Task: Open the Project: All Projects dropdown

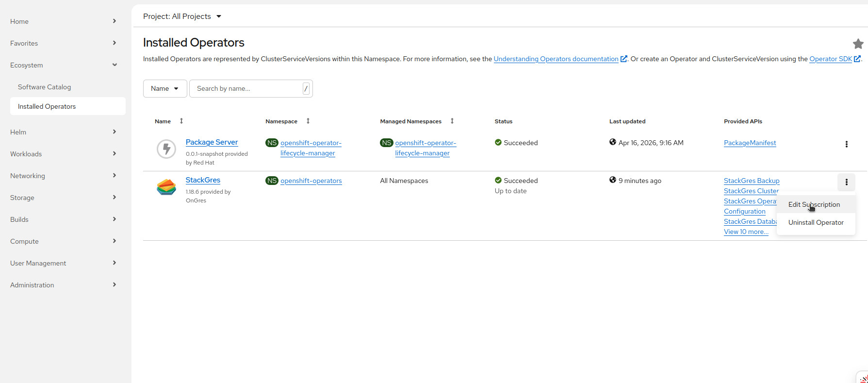Action: (x=182, y=16)
